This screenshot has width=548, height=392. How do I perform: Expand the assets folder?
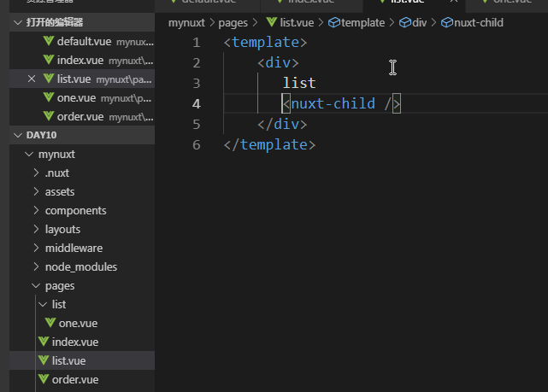[x=37, y=191]
